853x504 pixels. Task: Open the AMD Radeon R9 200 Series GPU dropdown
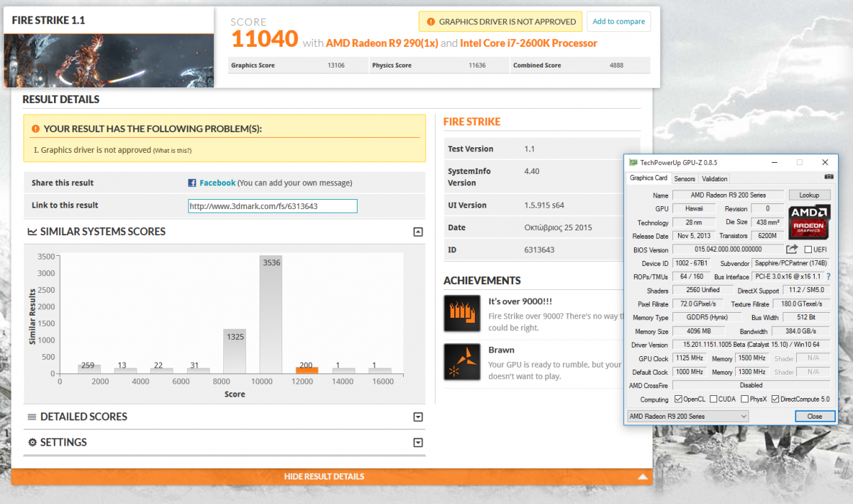point(687,416)
